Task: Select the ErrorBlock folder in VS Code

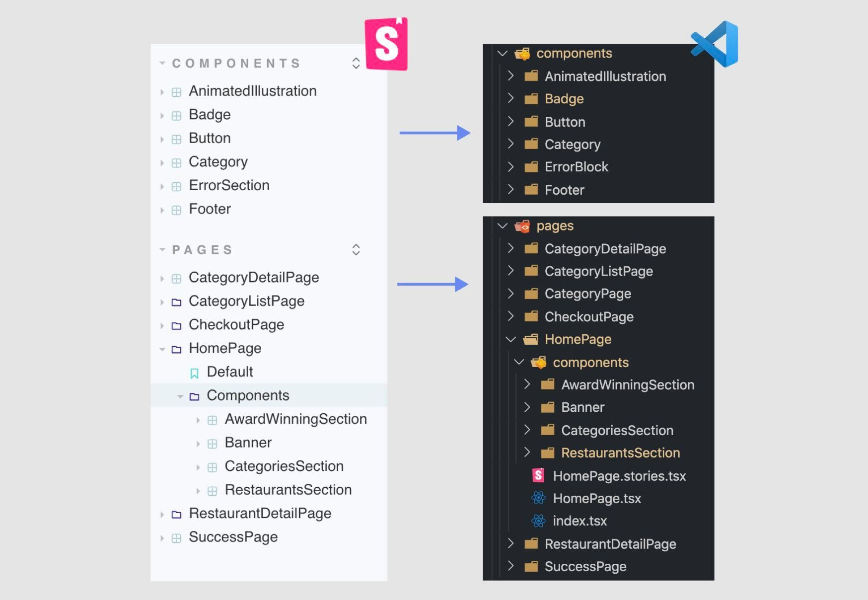Action: click(577, 167)
